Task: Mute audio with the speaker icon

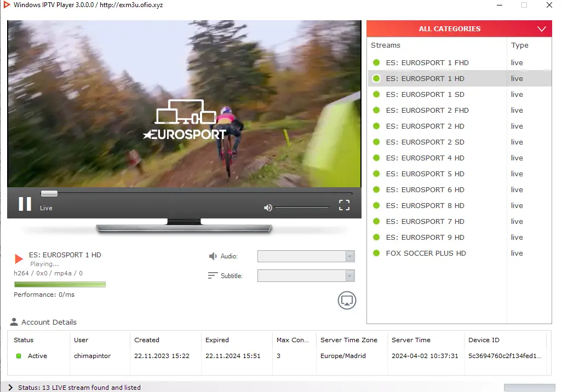Action: point(268,208)
